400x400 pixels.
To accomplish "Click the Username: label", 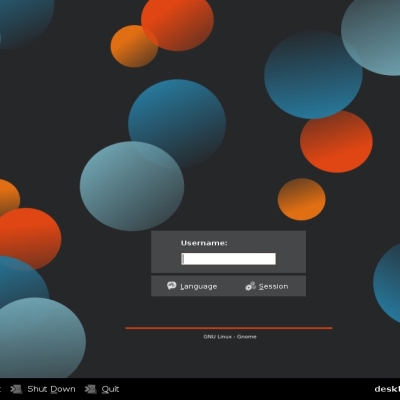I will [x=204, y=243].
